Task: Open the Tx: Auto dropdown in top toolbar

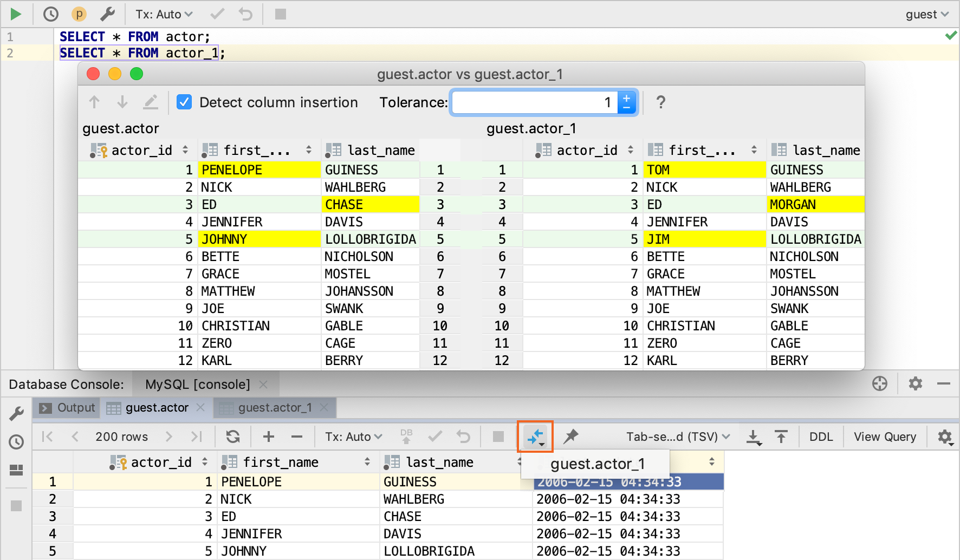Action: pos(164,14)
